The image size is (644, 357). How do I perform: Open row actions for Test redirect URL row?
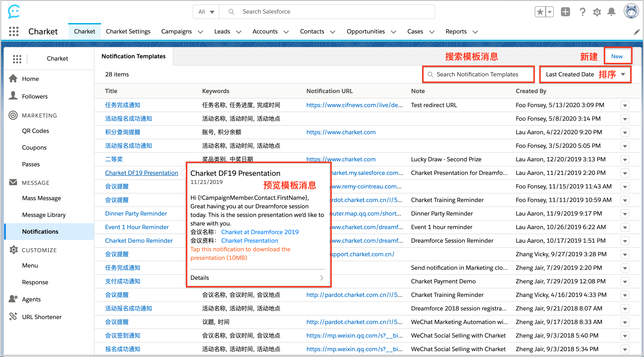(x=625, y=105)
